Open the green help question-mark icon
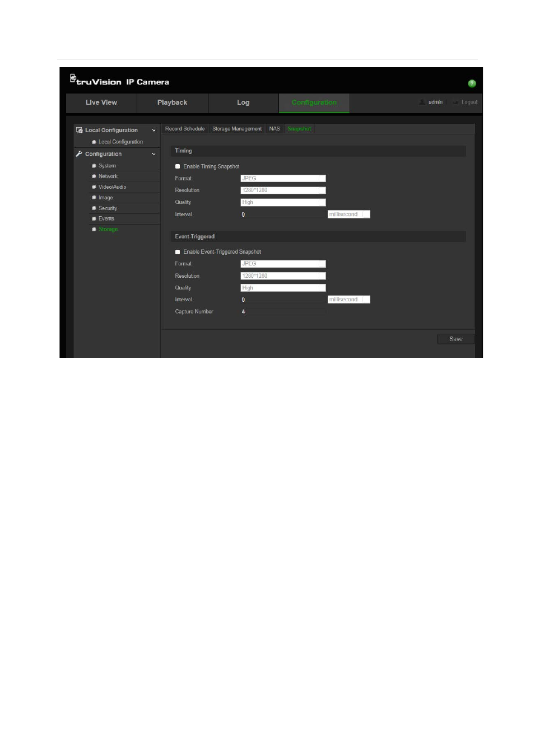 click(x=472, y=83)
